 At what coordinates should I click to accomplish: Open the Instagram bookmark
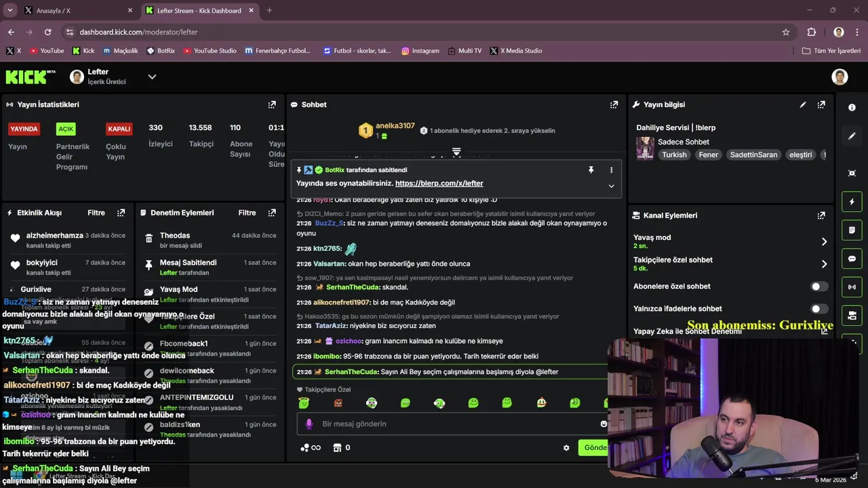pyautogui.click(x=420, y=51)
